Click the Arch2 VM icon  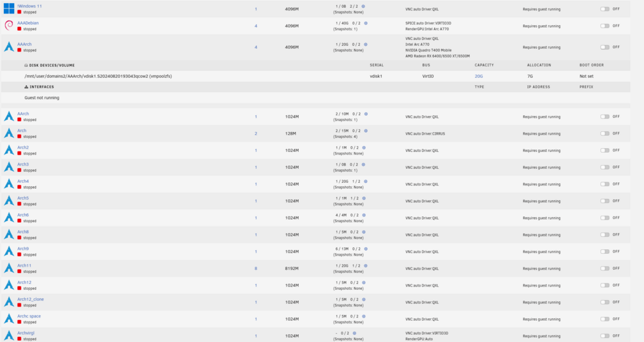(9, 150)
